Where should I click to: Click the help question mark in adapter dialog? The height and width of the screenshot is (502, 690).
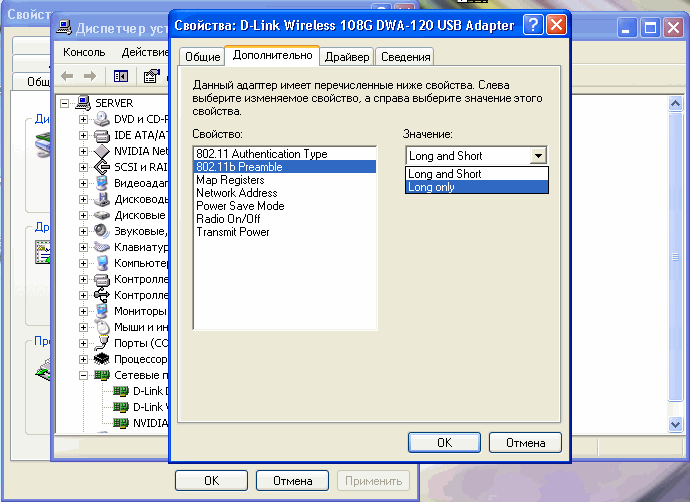coord(533,25)
